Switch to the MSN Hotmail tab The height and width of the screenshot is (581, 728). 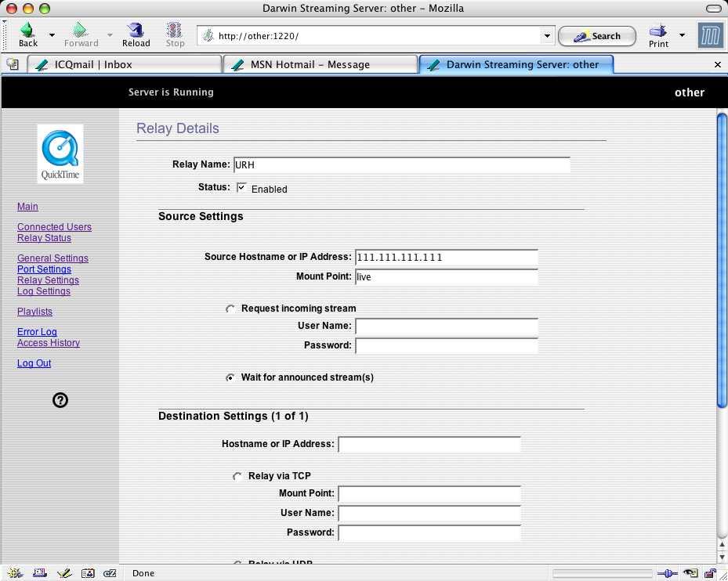tap(320, 64)
